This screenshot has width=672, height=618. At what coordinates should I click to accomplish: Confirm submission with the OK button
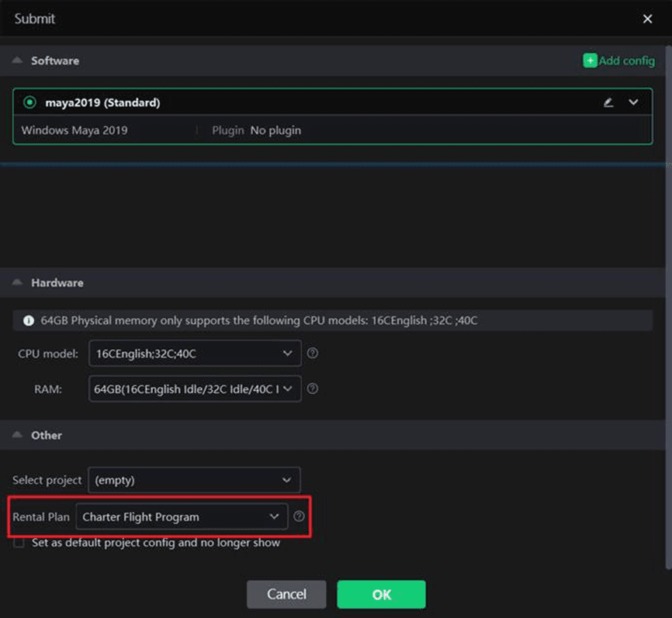[x=381, y=594]
